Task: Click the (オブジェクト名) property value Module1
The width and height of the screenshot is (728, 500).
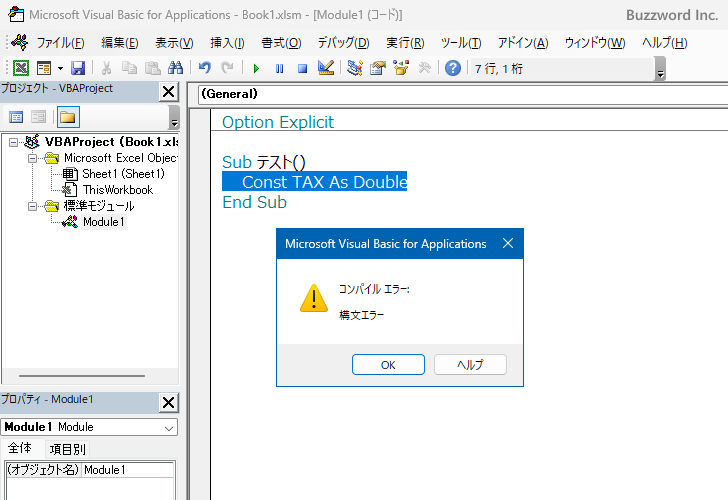Action: (128, 470)
